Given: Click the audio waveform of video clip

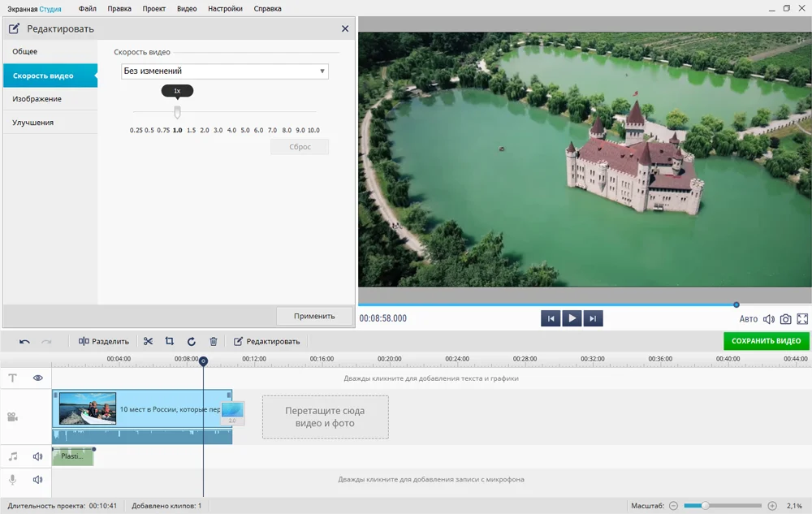Looking at the screenshot, I should [x=142, y=436].
